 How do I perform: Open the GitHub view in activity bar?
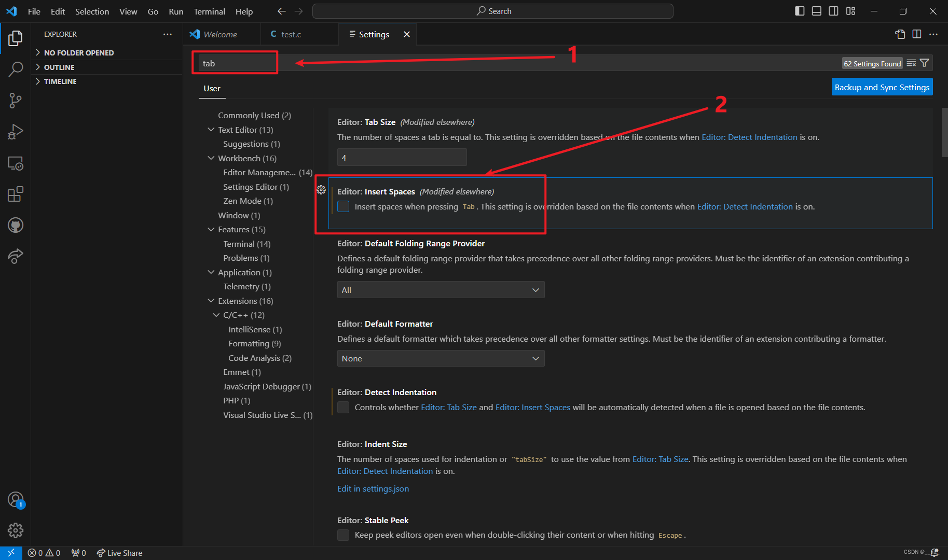click(x=16, y=225)
